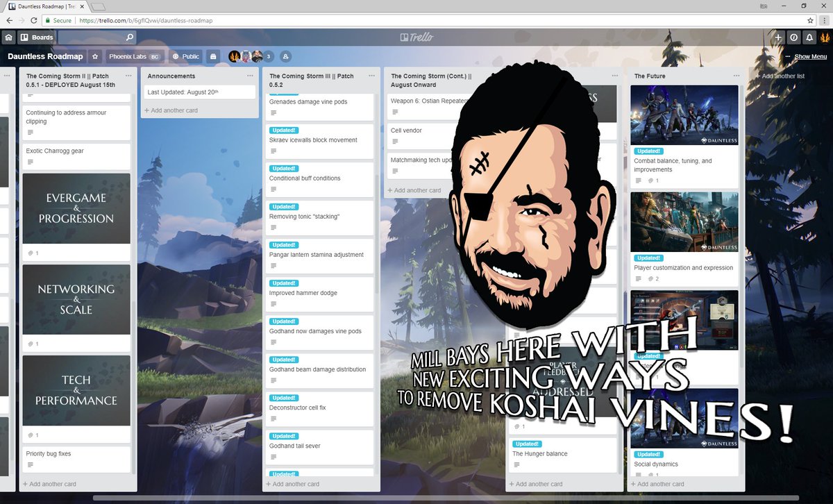833x504 pixels.
Task: Click the Show Menu link
Action: [811, 57]
